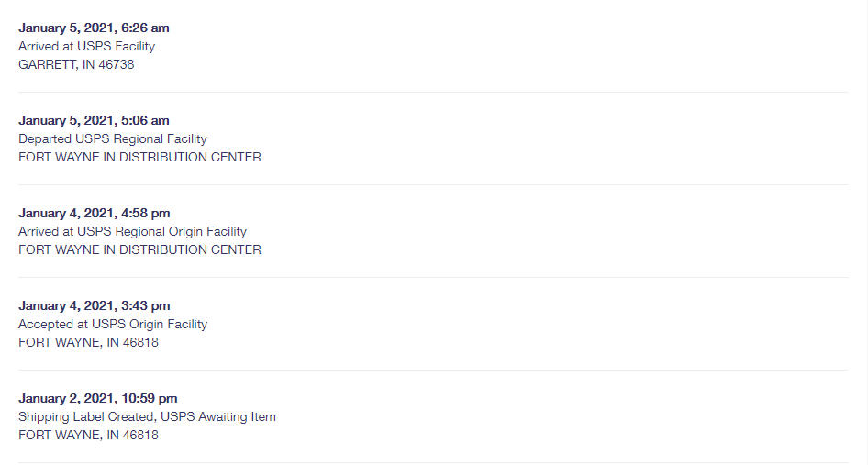Click FORT WAYNE, IN 46818 under Accepted entry

click(88, 342)
